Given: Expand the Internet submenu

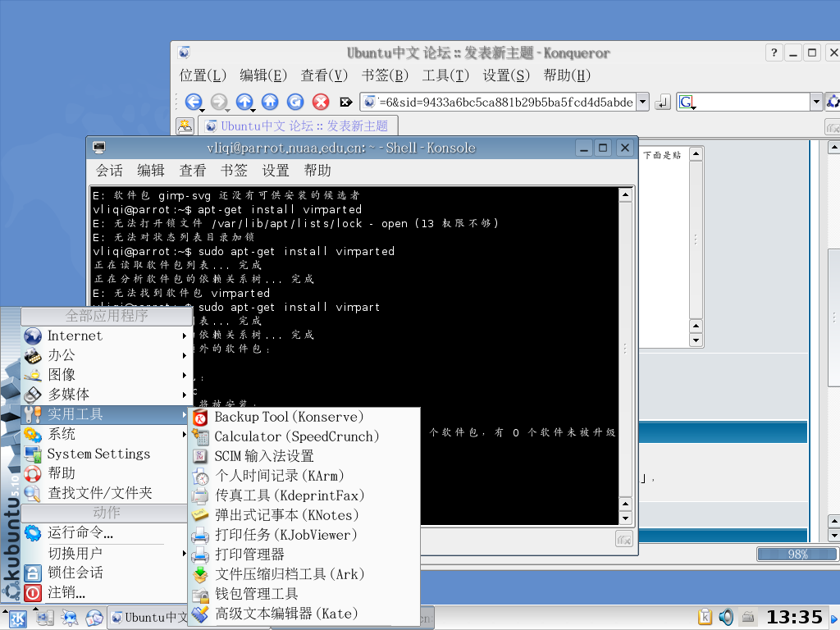Looking at the screenshot, I should point(106,336).
